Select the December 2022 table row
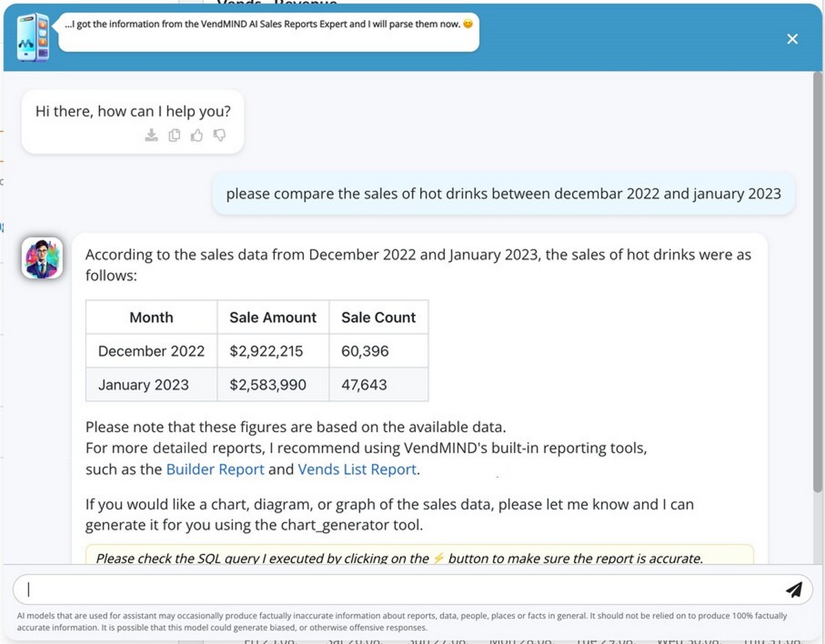 pos(151,351)
